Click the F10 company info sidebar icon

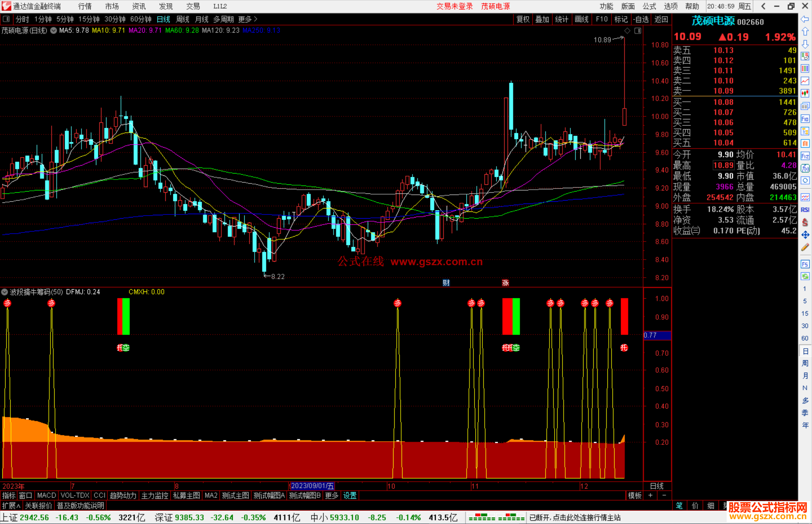(x=805, y=119)
